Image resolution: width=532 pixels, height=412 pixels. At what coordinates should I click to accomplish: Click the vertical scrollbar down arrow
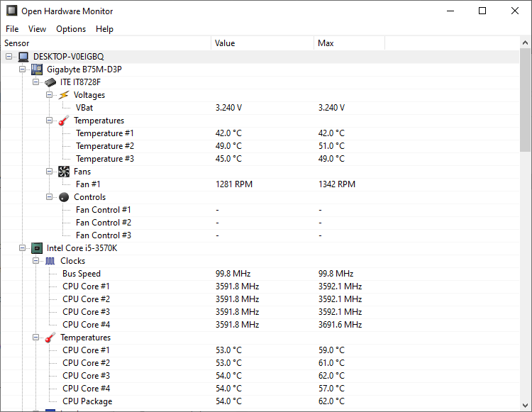click(x=526, y=406)
